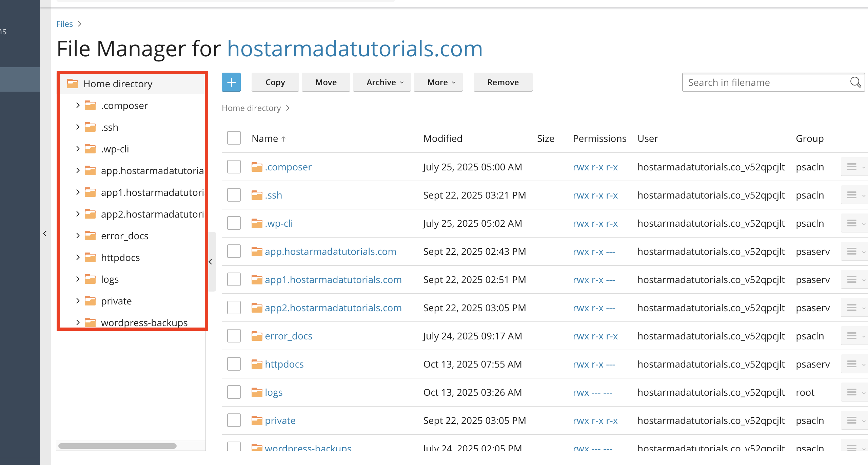
Task: Click the search magnifier icon
Action: coord(855,82)
